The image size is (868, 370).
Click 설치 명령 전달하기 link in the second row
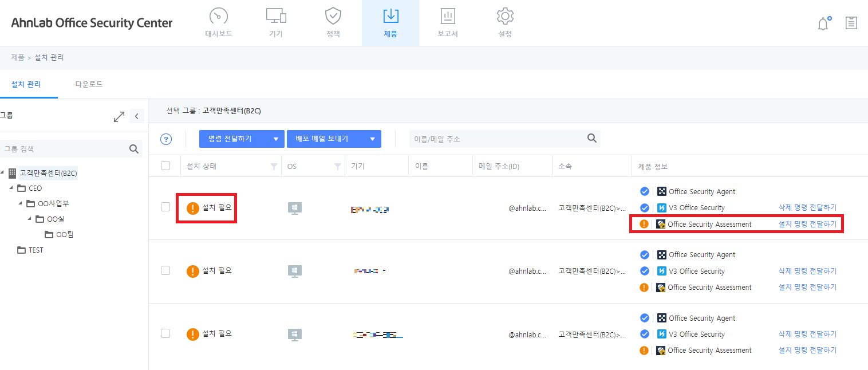[x=807, y=287]
